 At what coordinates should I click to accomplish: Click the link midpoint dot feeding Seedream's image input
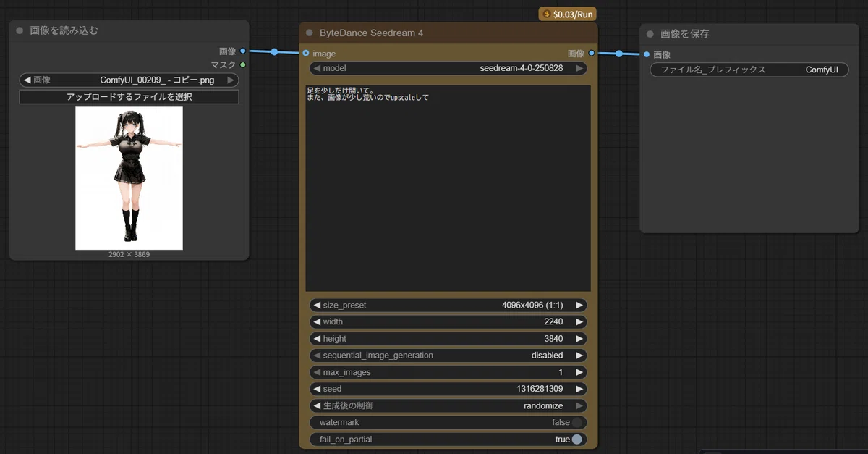tap(274, 52)
